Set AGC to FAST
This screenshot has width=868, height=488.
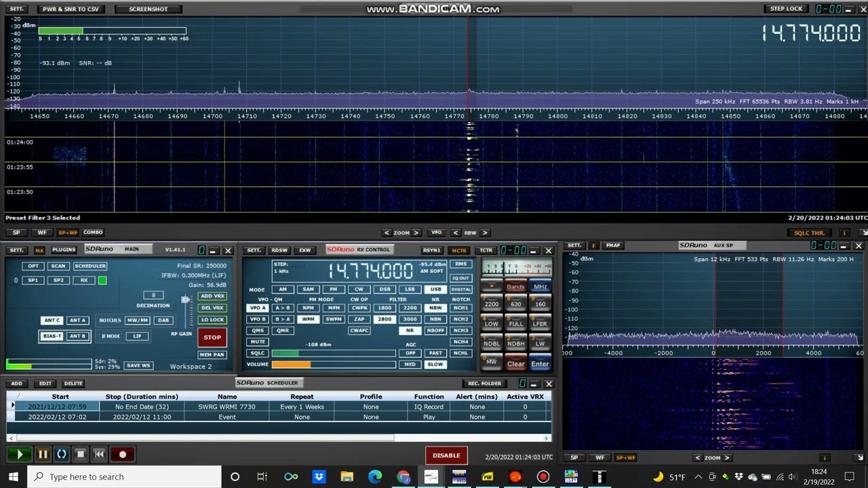[435, 353]
